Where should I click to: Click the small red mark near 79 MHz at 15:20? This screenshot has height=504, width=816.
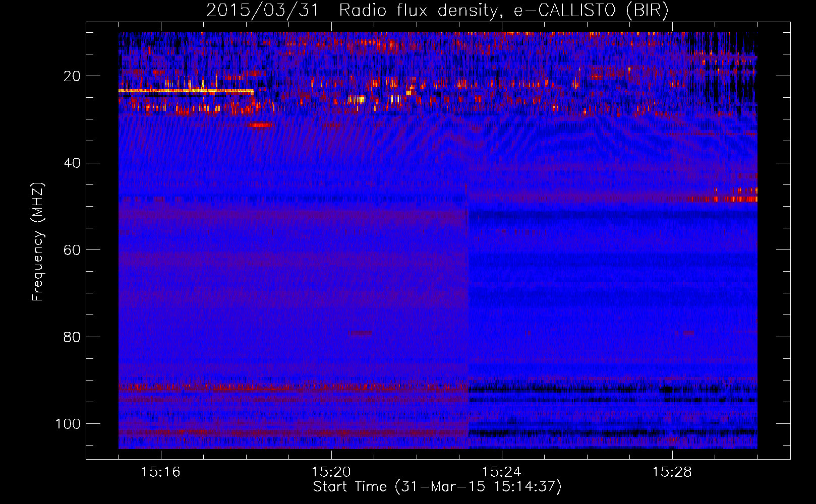[x=361, y=333]
